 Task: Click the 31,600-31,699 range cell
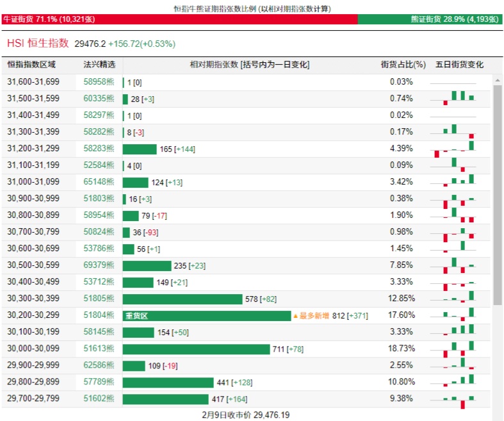[33, 81]
